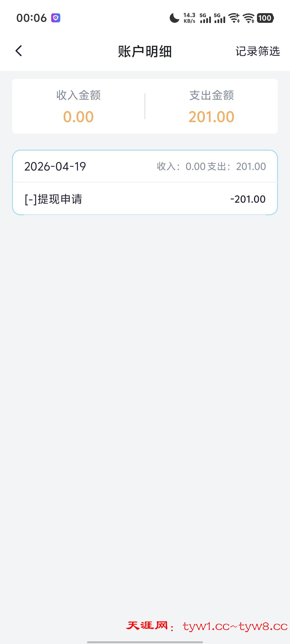Tap the second 5G signal strength icon

pos(220,18)
